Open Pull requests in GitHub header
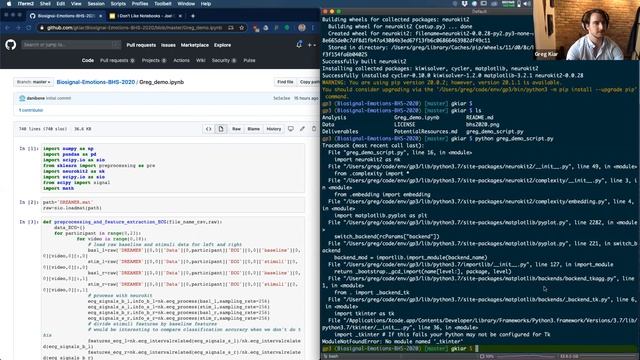 [x=141, y=45]
